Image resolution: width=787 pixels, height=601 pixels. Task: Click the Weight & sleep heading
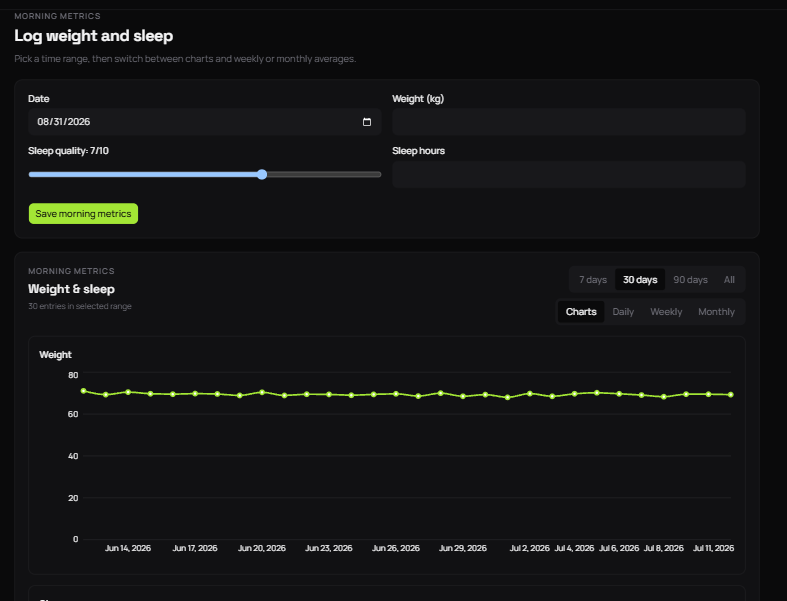point(71,289)
